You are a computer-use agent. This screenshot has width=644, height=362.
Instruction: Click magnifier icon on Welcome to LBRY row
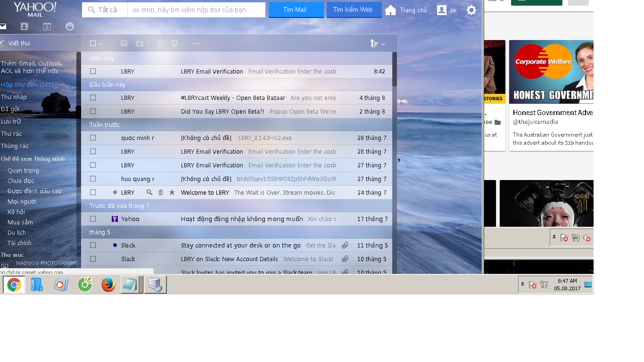click(149, 192)
